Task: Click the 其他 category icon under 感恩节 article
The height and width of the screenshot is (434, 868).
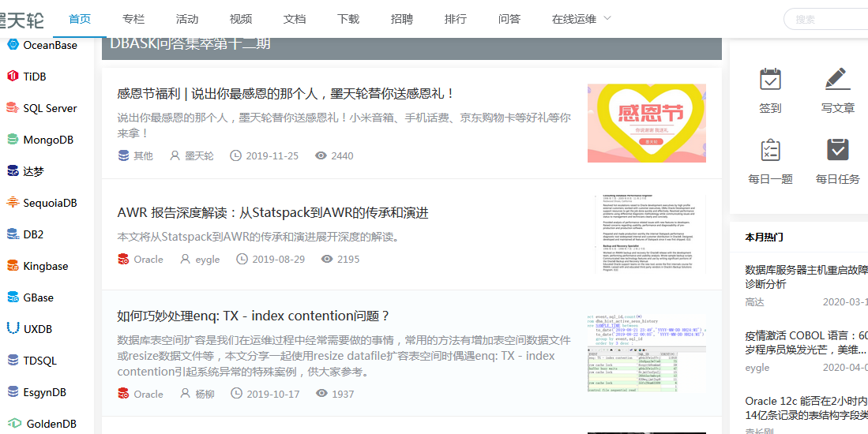Action: pos(124,156)
